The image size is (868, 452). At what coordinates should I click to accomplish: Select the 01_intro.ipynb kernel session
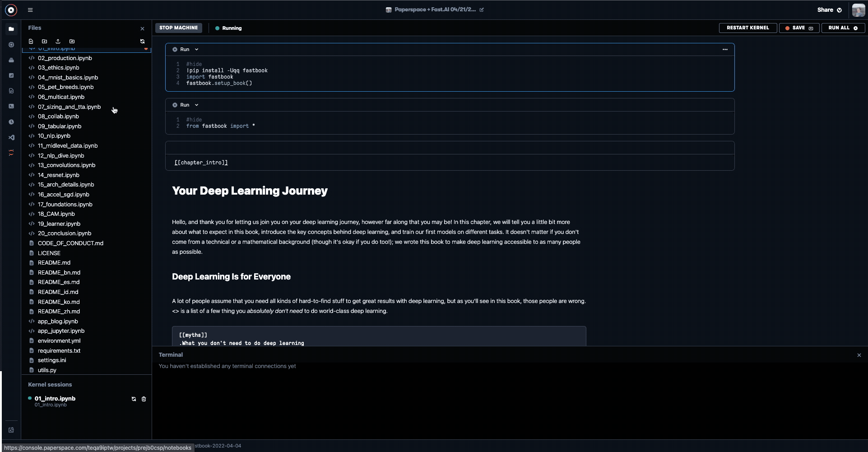pyautogui.click(x=55, y=399)
